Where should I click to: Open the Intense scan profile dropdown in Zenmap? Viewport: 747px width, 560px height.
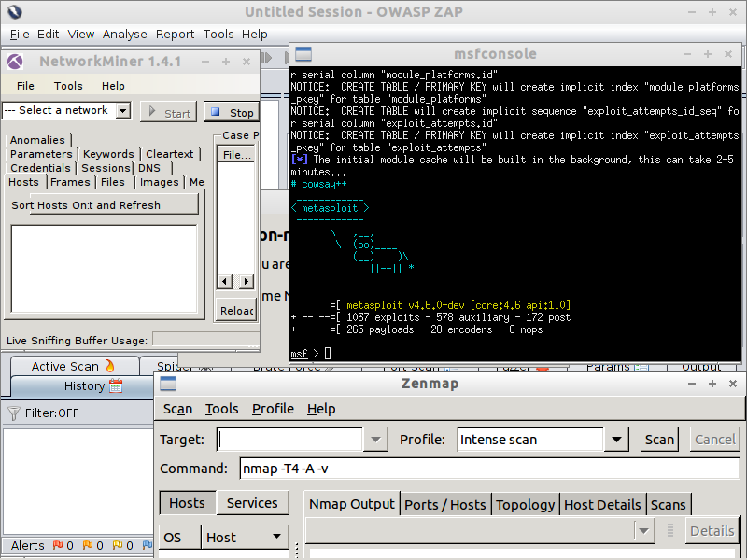click(615, 439)
